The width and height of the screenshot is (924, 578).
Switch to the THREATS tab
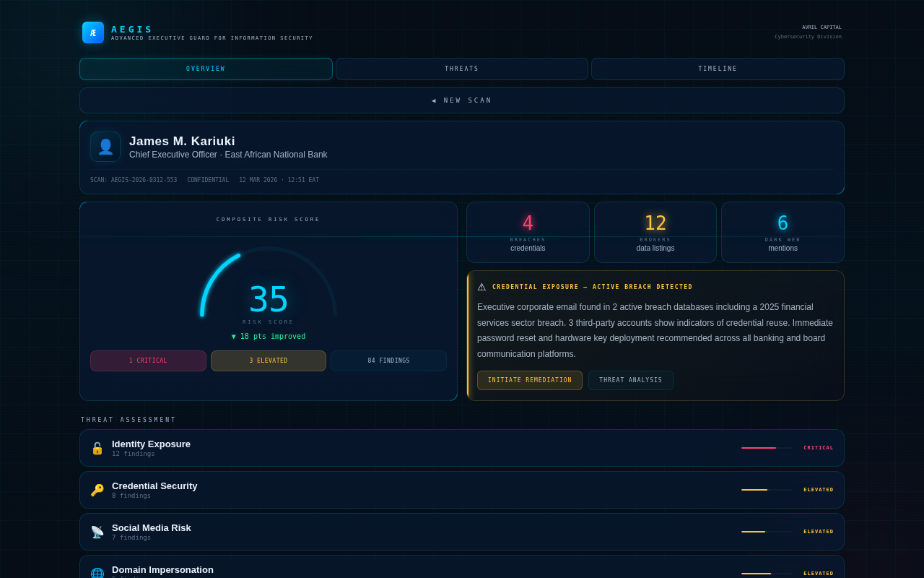pos(461,69)
